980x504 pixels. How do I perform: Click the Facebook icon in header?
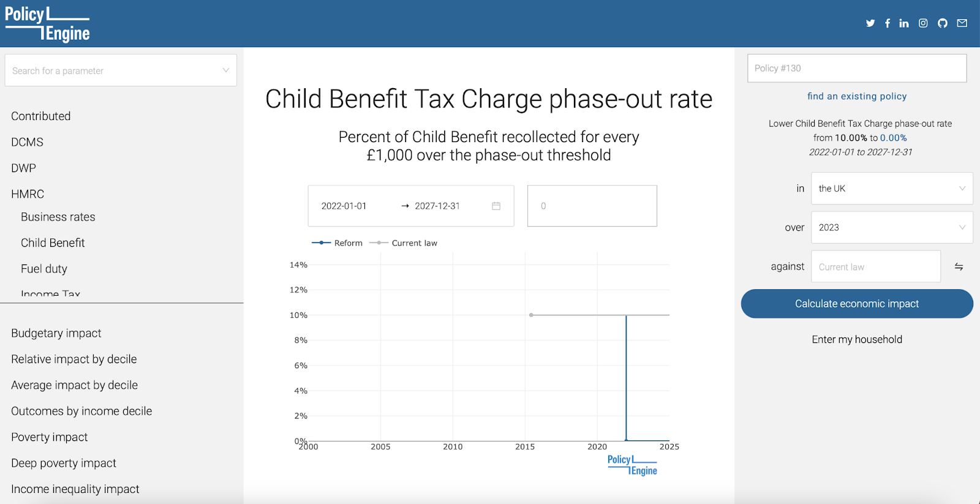click(888, 23)
